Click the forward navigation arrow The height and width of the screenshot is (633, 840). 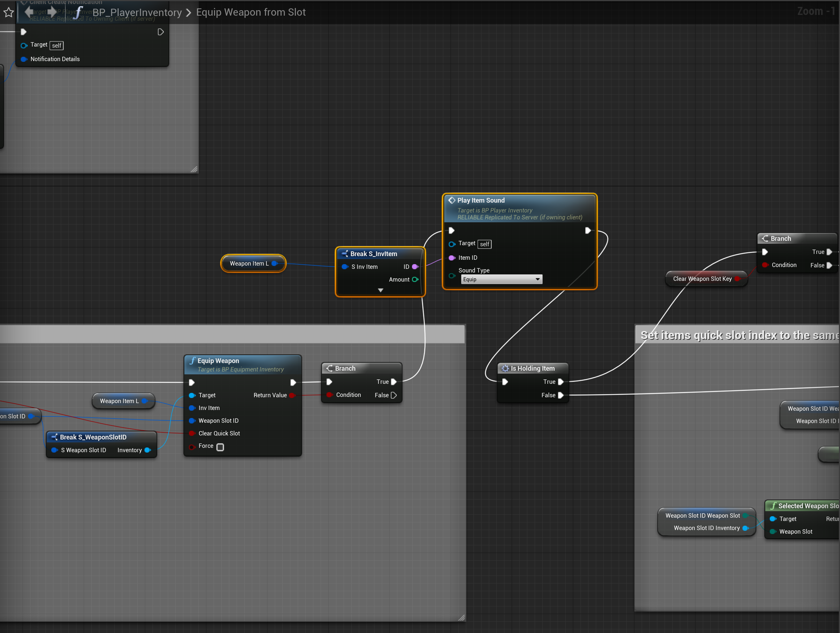point(52,12)
